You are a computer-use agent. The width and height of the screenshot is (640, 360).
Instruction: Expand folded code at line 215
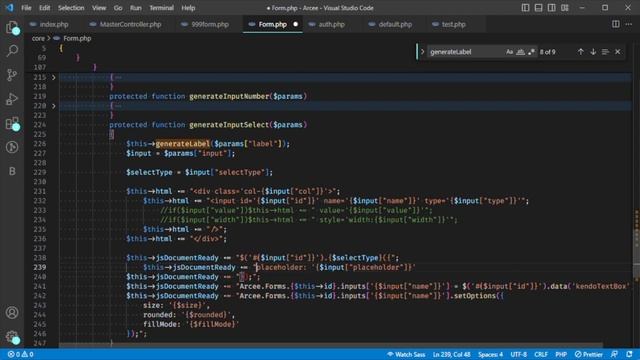(x=53, y=77)
